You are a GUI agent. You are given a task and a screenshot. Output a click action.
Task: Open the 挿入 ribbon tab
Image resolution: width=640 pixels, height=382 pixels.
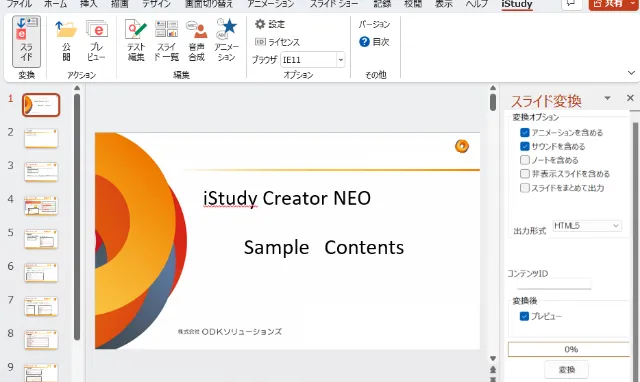click(x=89, y=4)
